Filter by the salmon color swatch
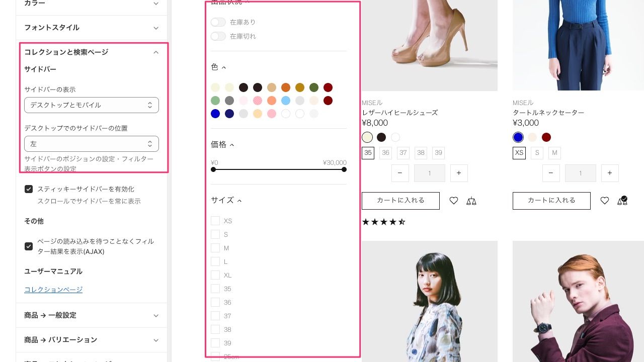Viewport: 644px width, 362px height. pos(272,101)
